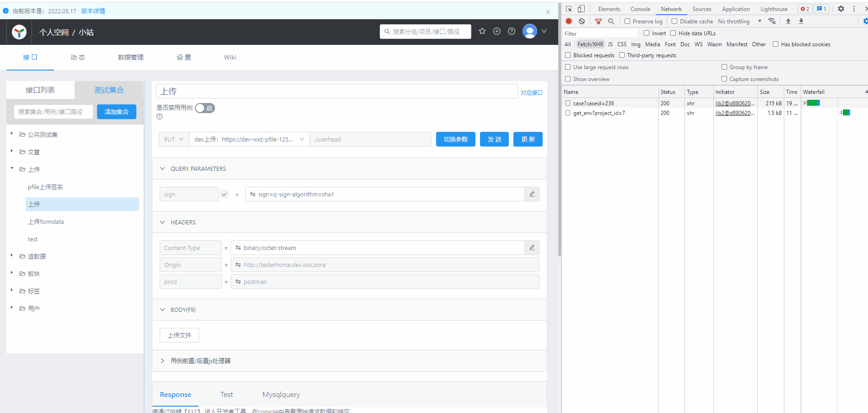Click the clear network log icon
This screenshot has width=868, height=413.
click(x=582, y=21)
